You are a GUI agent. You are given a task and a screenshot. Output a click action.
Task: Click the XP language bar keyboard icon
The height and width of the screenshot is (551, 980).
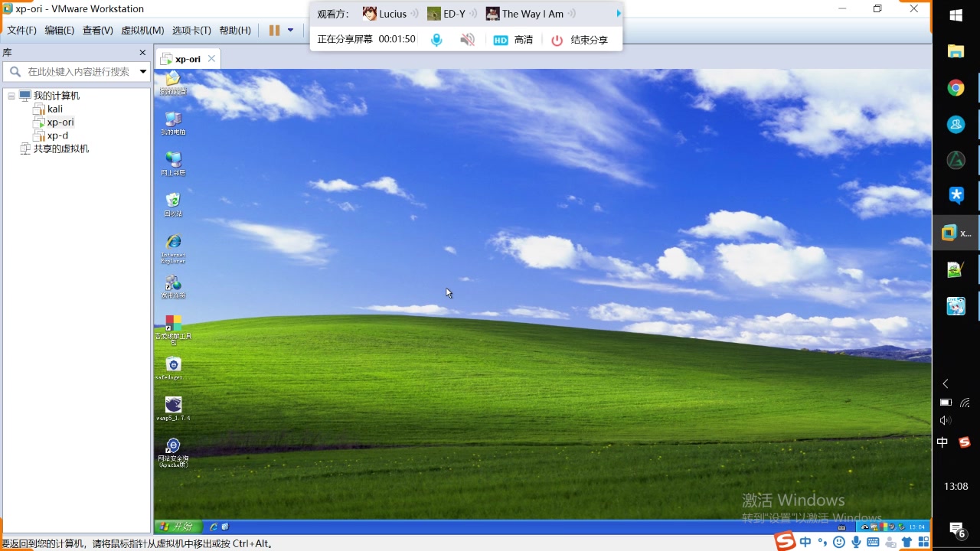[841, 527]
